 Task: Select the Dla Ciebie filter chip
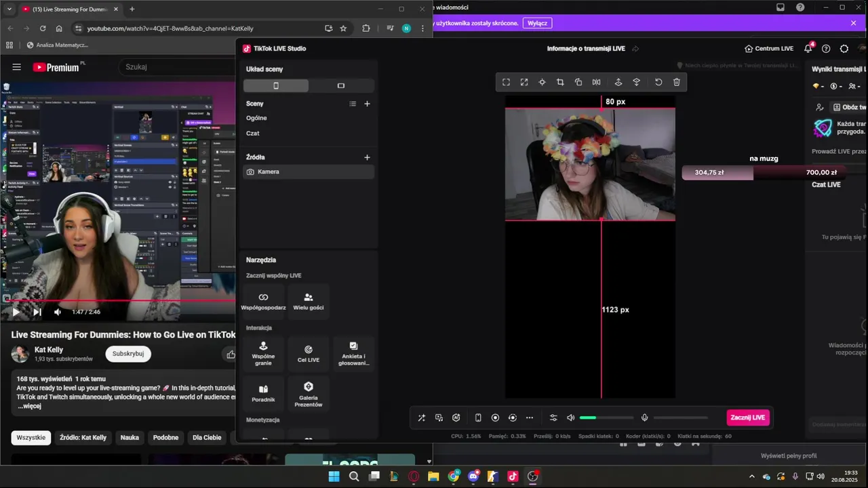tap(207, 438)
